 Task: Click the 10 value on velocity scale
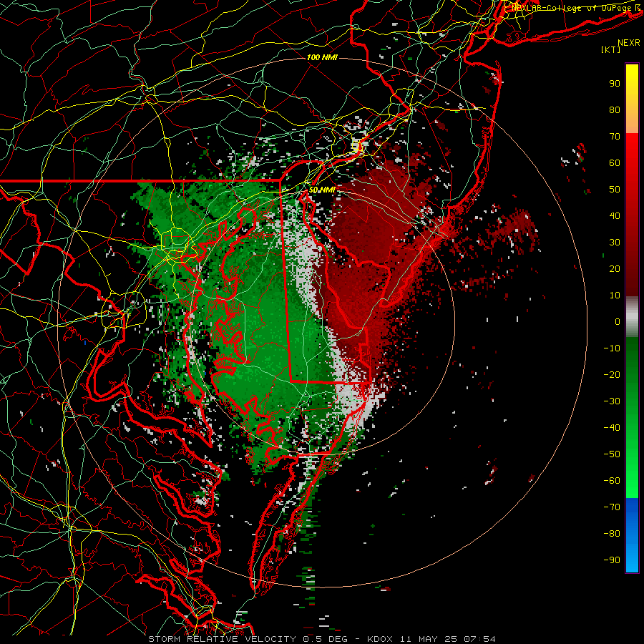pos(615,296)
